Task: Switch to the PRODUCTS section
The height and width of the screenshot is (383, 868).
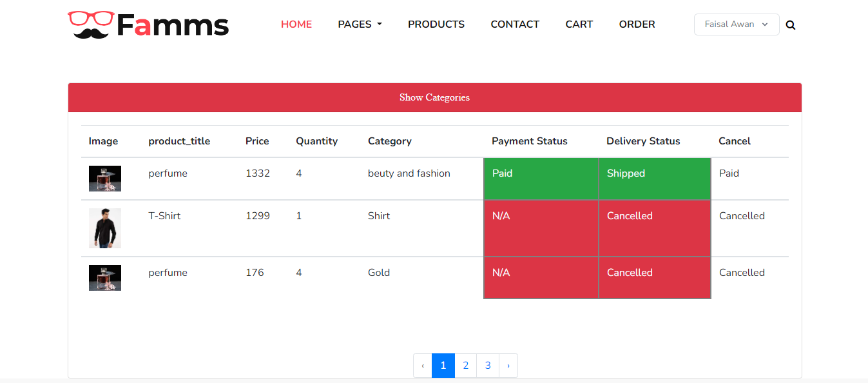Action: (x=436, y=25)
